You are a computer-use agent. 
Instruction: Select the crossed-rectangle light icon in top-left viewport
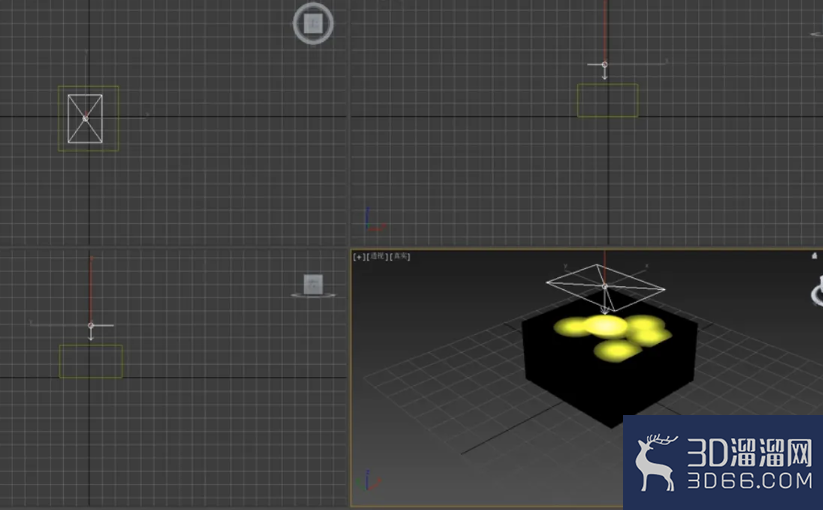pos(85,119)
